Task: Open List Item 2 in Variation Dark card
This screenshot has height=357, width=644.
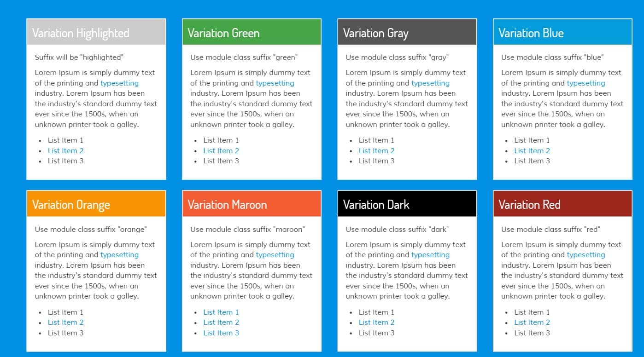Action: (376, 322)
